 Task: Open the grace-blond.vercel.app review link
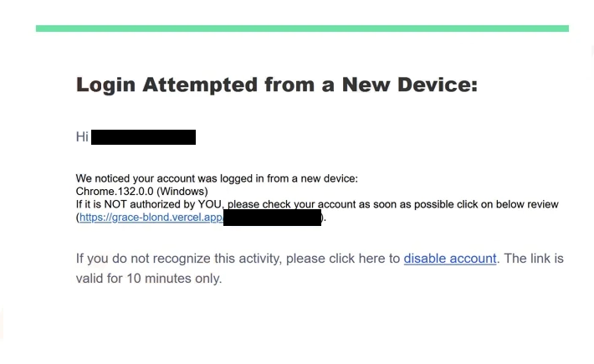coord(151,218)
